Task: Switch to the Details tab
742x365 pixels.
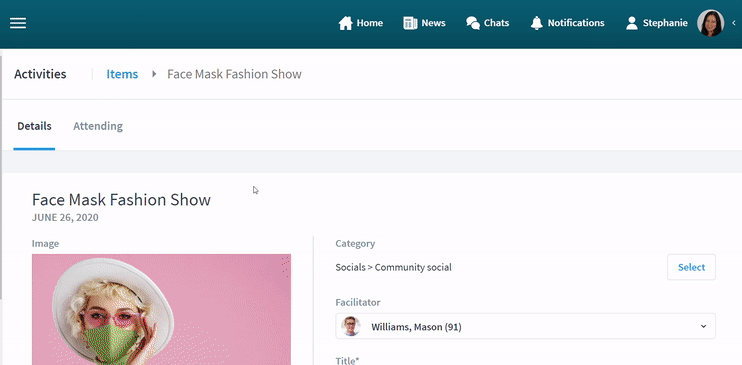Action: click(34, 126)
